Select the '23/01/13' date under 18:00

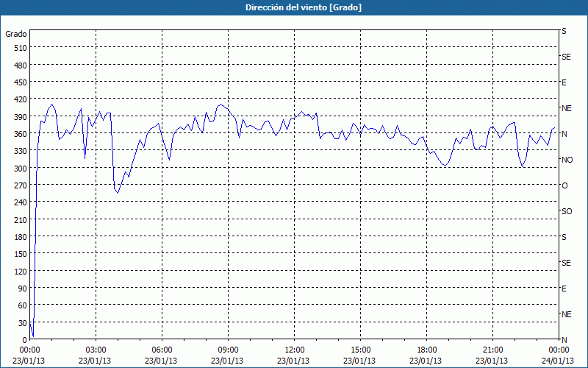pos(426,361)
